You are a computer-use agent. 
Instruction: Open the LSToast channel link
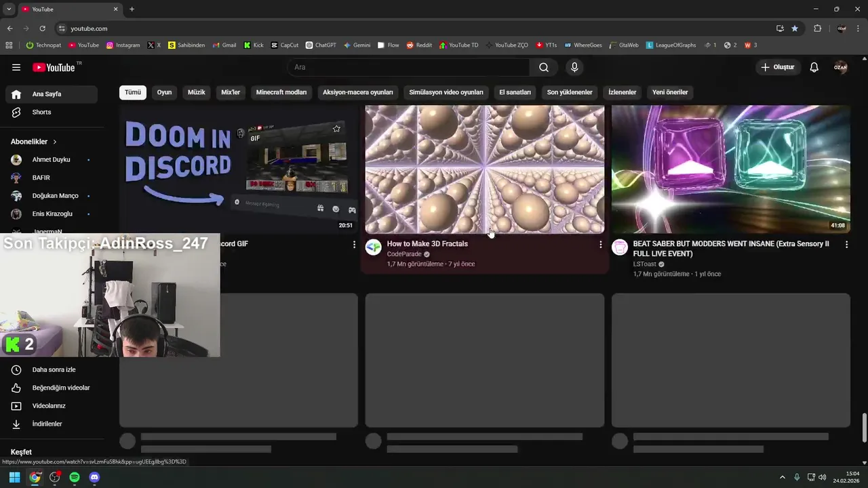click(x=645, y=264)
